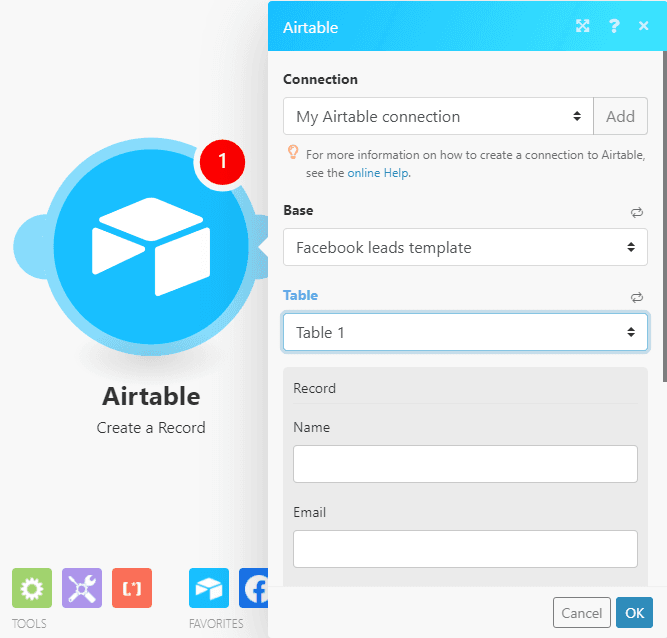The height and width of the screenshot is (638, 667).
Task: Open the Base dropdown showing Facebook leads template
Action: coord(465,247)
